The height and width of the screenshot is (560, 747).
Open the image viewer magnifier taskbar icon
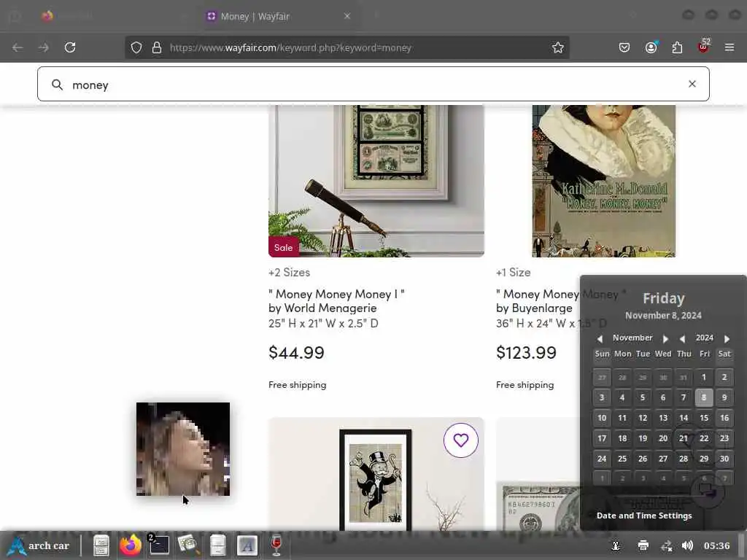188,545
